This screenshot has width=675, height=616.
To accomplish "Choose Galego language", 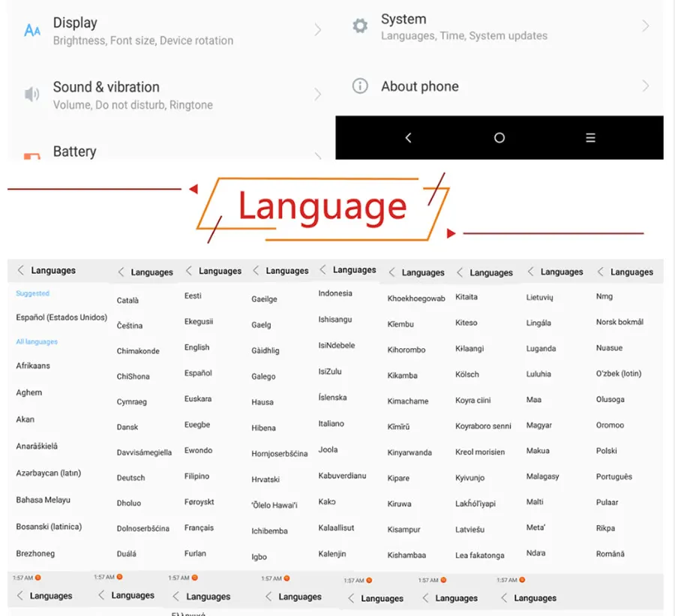I will tap(263, 377).
